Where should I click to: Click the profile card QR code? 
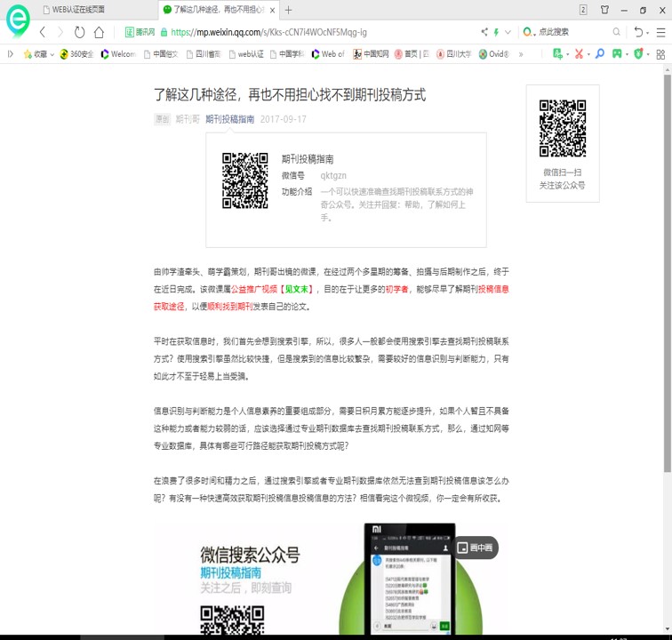(x=244, y=180)
